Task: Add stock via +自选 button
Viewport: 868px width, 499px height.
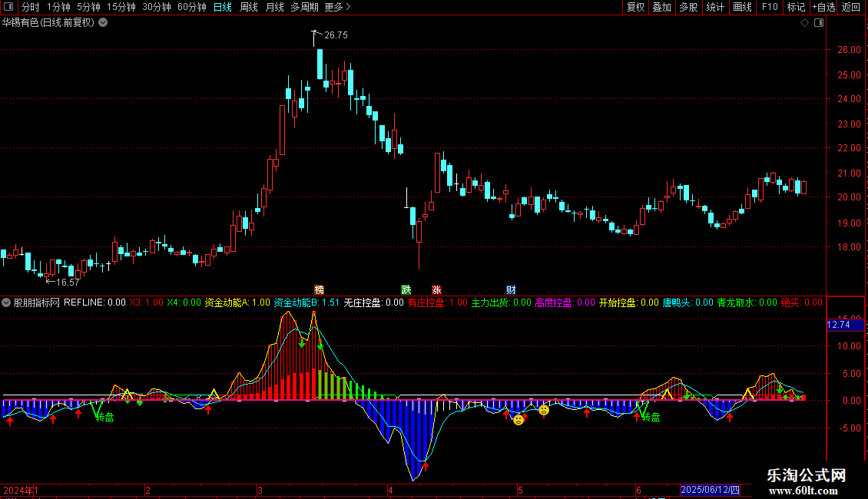Action: pyautogui.click(x=823, y=7)
